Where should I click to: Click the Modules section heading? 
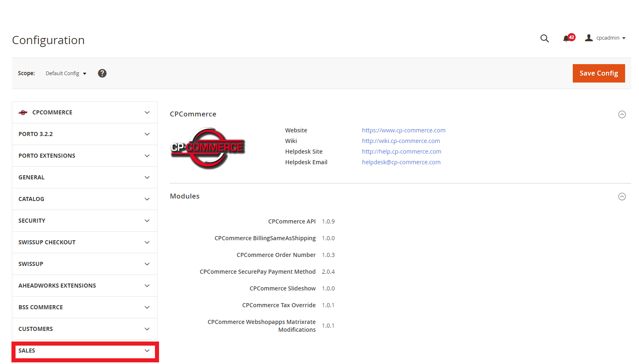(x=185, y=196)
